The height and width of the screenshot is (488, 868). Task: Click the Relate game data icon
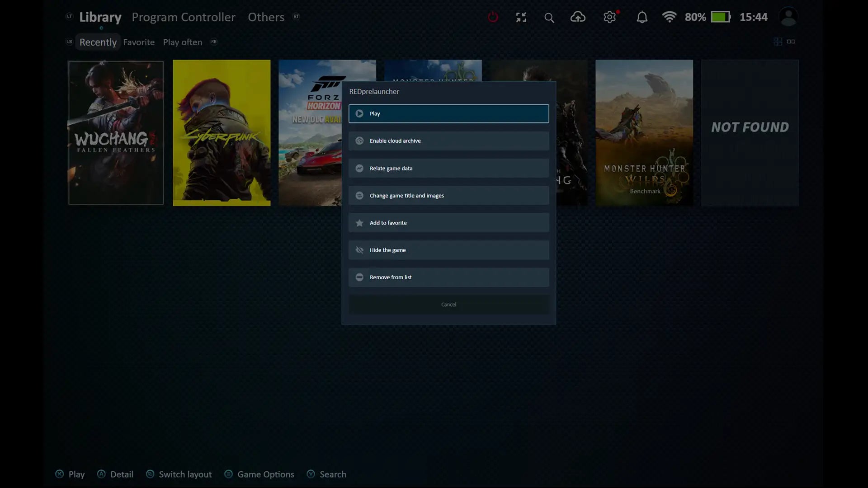[359, 168]
